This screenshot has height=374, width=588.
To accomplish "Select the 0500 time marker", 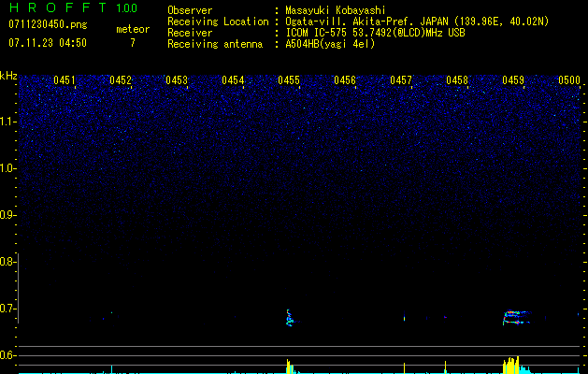I will coord(569,81).
